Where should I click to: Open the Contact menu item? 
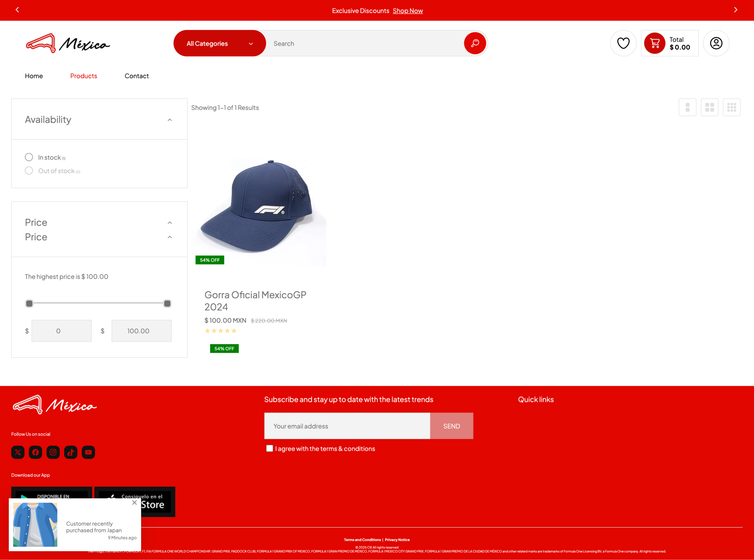coord(136,76)
